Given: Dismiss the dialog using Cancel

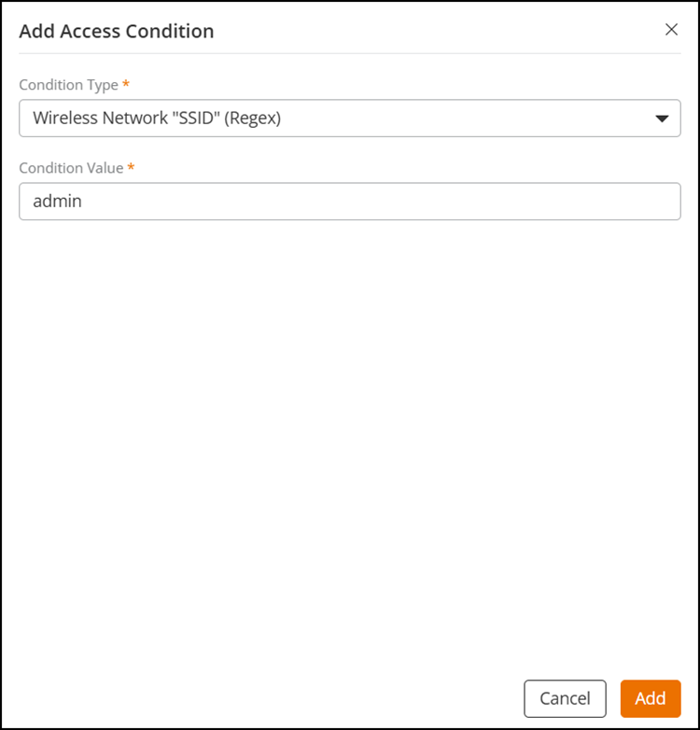Looking at the screenshot, I should pyautogui.click(x=565, y=698).
